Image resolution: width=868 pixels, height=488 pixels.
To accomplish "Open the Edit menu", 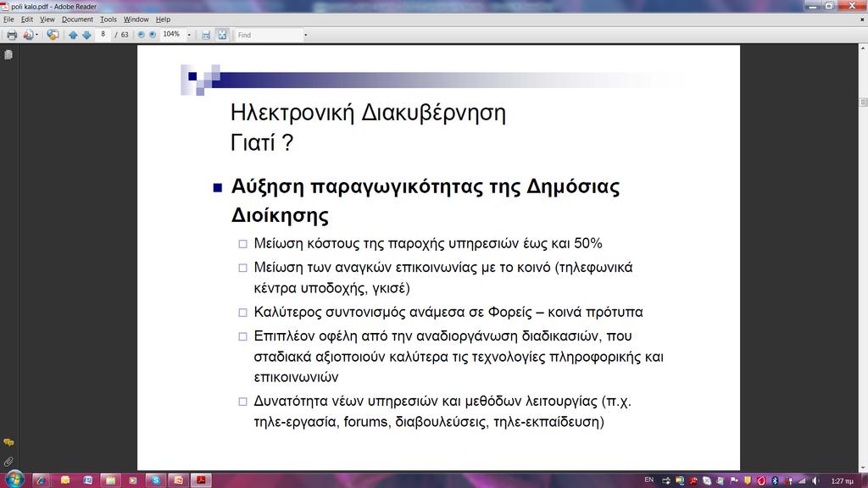I will click(x=27, y=19).
